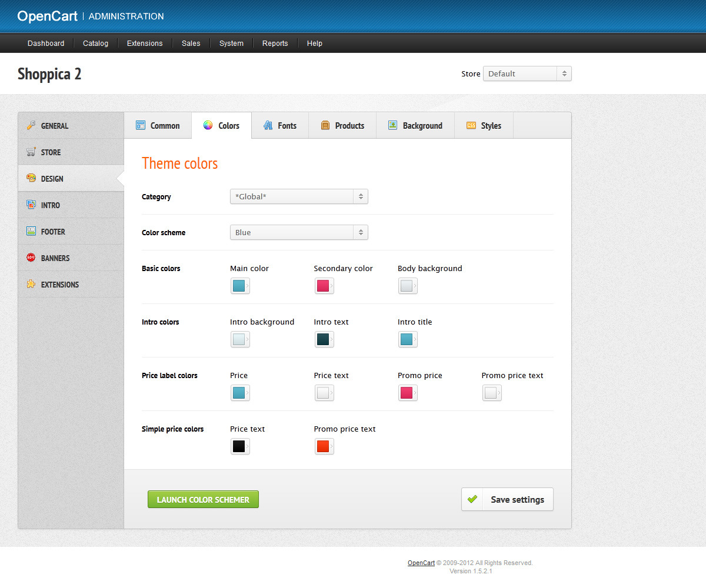Click the palette icon beside Design
This screenshot has width=706, height=588.
tap(31, 179)
